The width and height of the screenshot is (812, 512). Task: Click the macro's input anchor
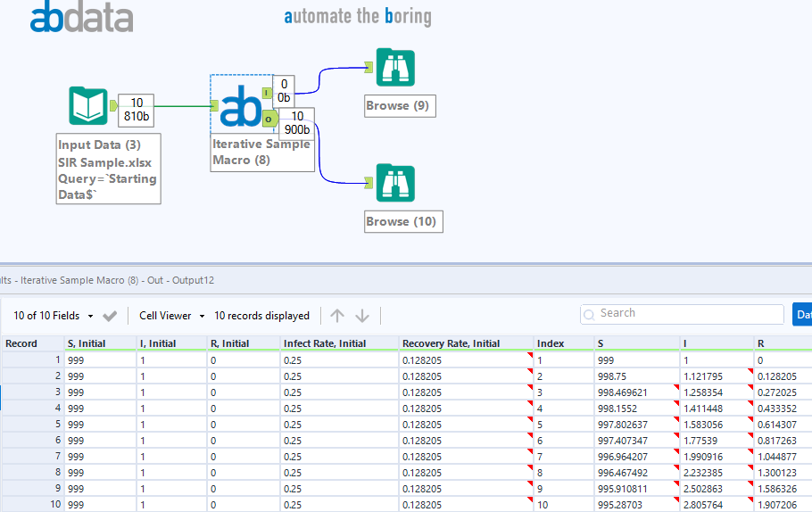tap(214, 106)
